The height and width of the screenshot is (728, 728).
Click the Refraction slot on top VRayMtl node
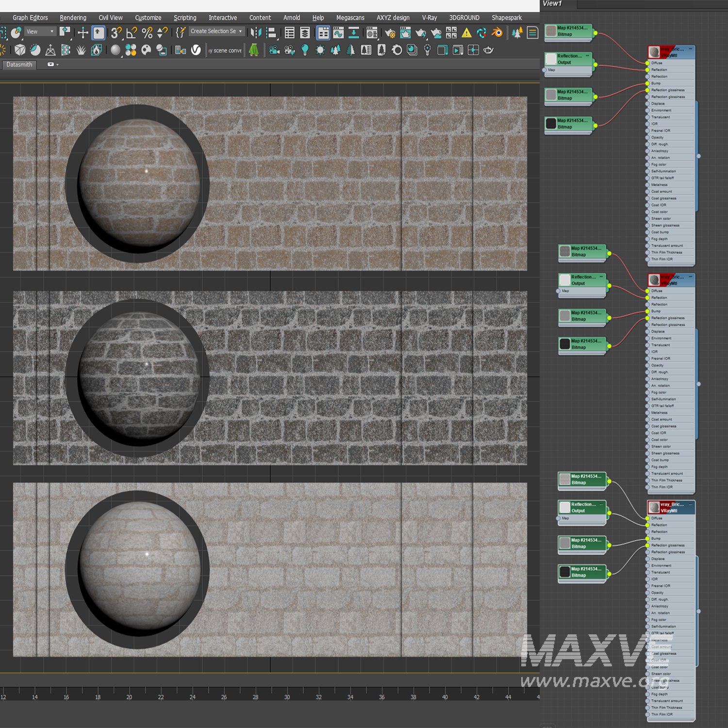(x=659, y=76)
